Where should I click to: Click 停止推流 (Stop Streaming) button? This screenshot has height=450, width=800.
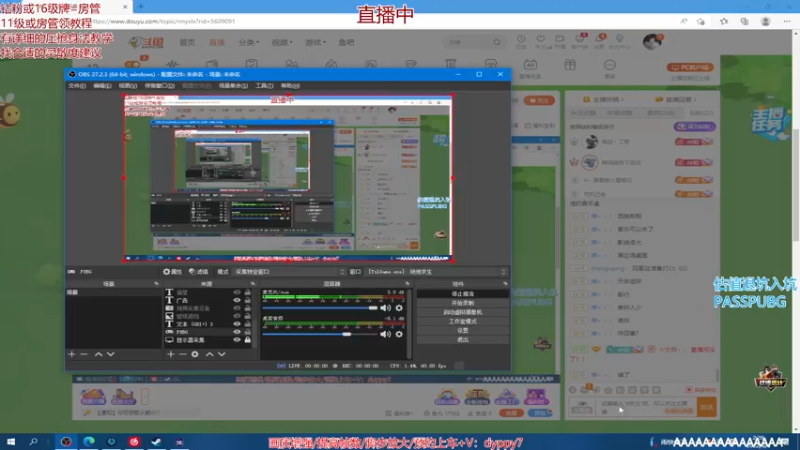click(463, 294)
